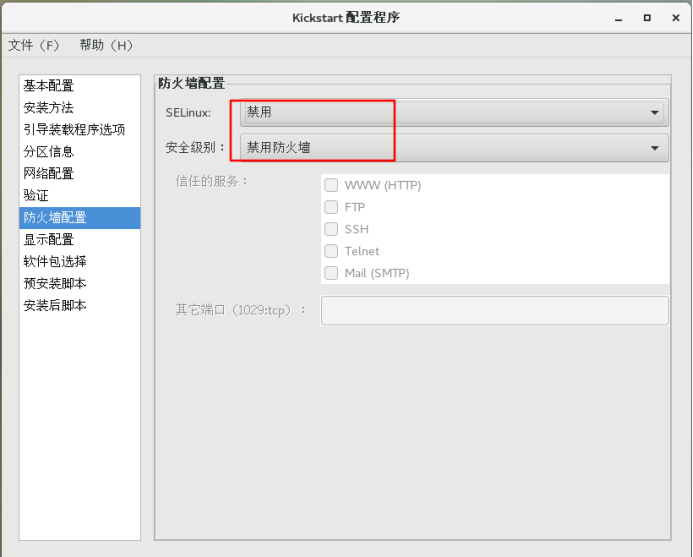Toggle the Mail (SMTP) checkbox

pyautogui.click(x=331, y=273)
